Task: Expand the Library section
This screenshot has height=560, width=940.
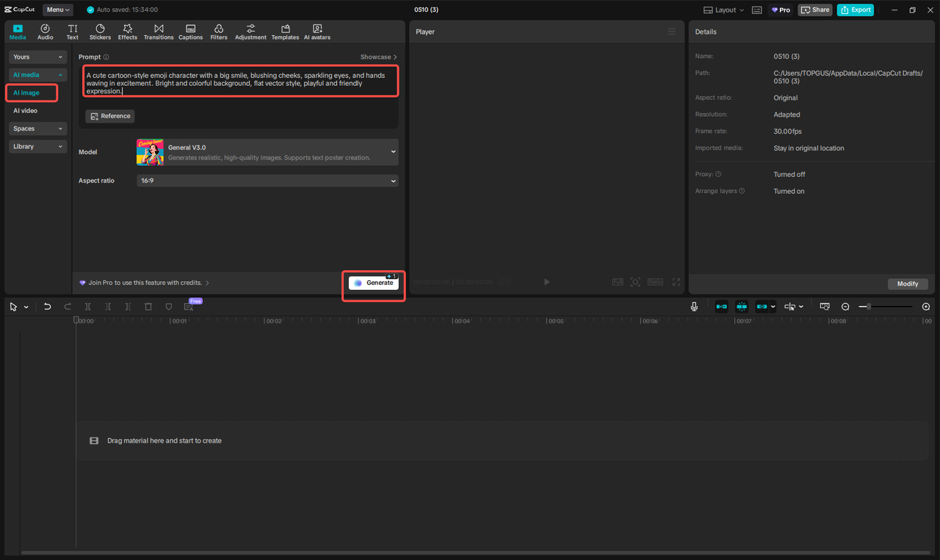Action: click(38, 147)
